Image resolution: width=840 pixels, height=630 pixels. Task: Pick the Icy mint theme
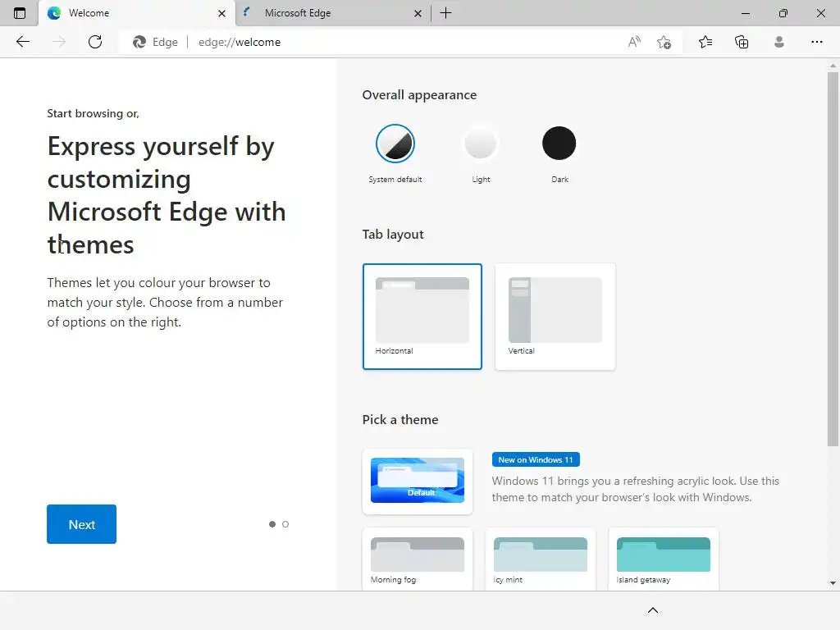540,559
